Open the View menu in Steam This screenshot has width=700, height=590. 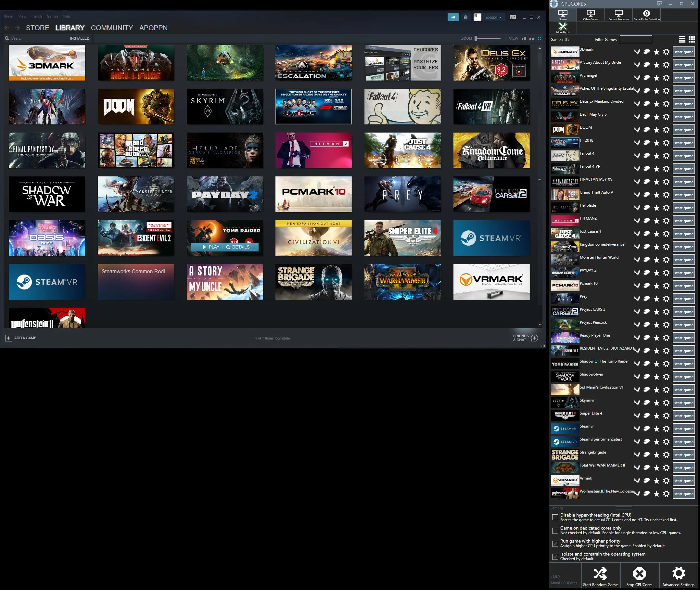click(22, 16)
